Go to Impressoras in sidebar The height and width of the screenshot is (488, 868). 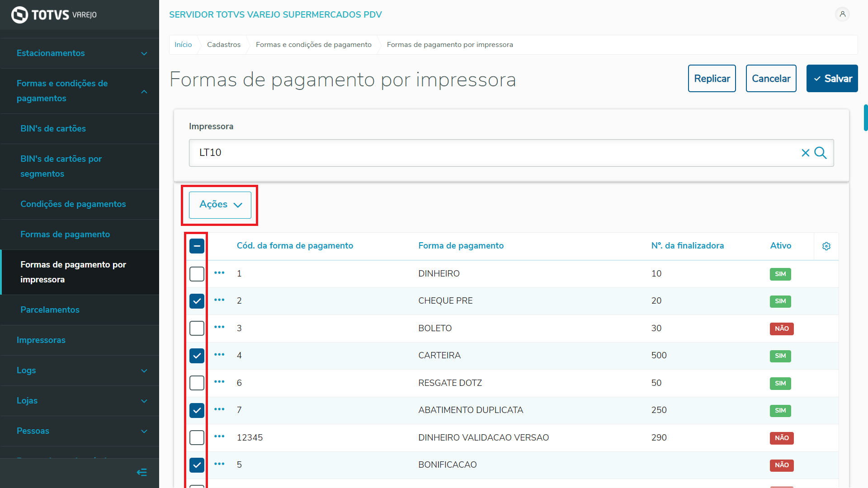[41, 340]
